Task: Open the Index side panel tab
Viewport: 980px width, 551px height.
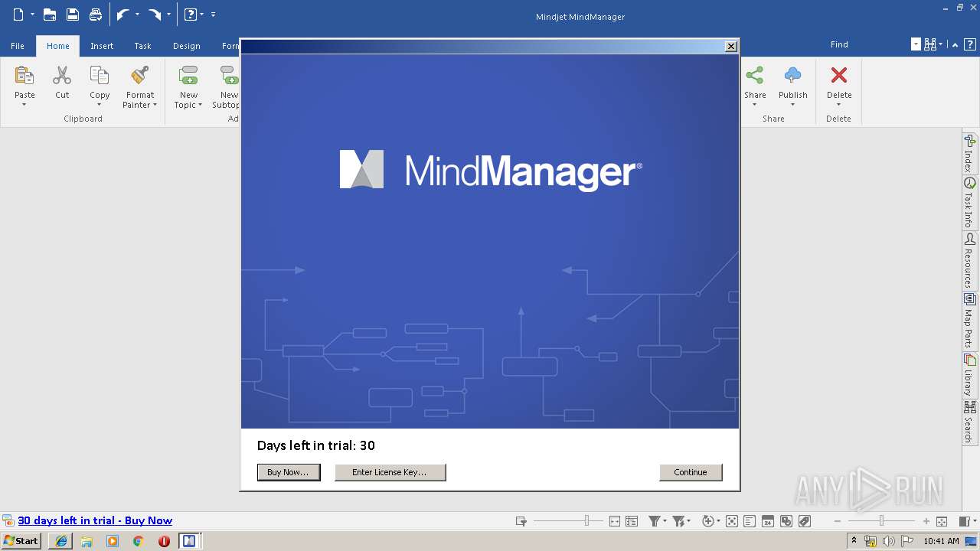Action: click(x=969, y=154)
